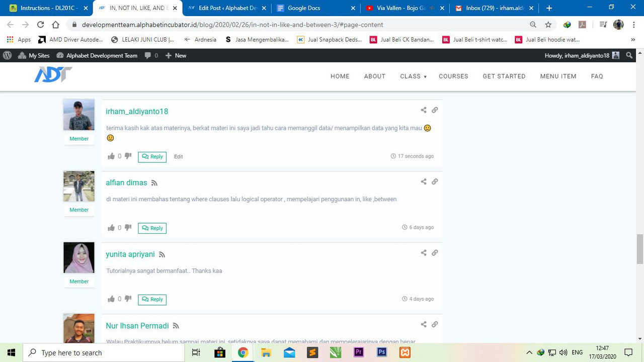Switch to Google Docs tab
The width and height of the screenshot is (644, 362).
click(316, 8)
